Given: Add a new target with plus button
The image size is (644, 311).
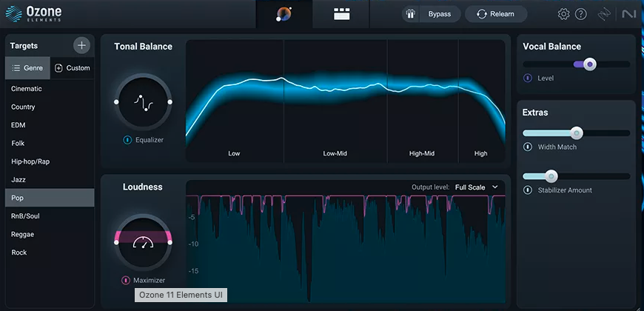Looking at the screenshot, I should pyautogui.click(x=81, y=45).
